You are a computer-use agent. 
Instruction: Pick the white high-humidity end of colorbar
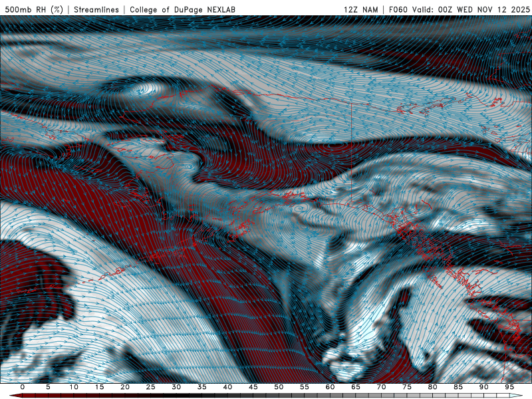coord(516,396)
